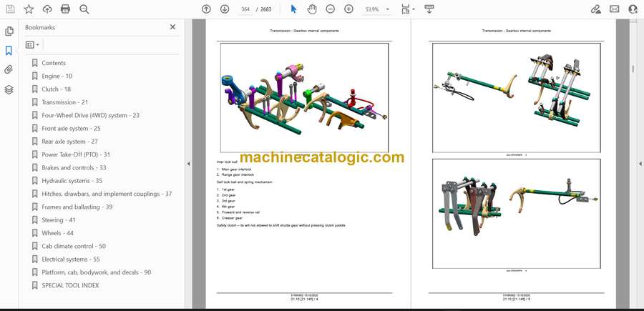644x311 pixels.
Task: Edit the current page number field
Action: pos(245,9)
